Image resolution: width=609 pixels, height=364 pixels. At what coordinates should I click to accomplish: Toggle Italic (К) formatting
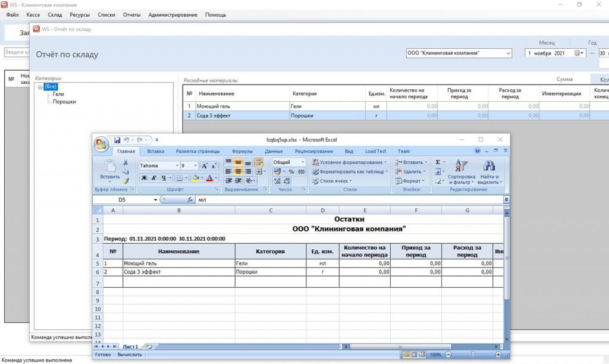154,178
